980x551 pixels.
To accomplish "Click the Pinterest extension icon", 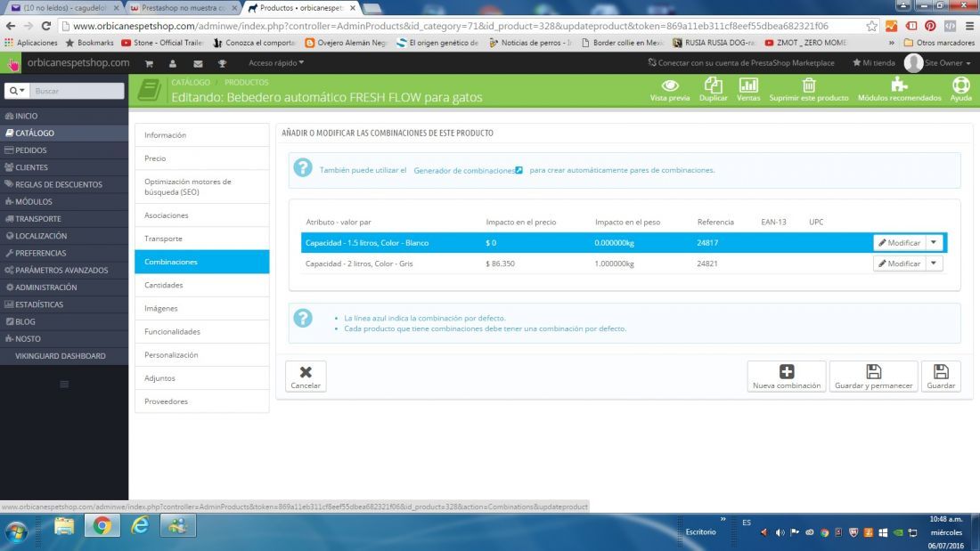I will click(x=931, y=26).
